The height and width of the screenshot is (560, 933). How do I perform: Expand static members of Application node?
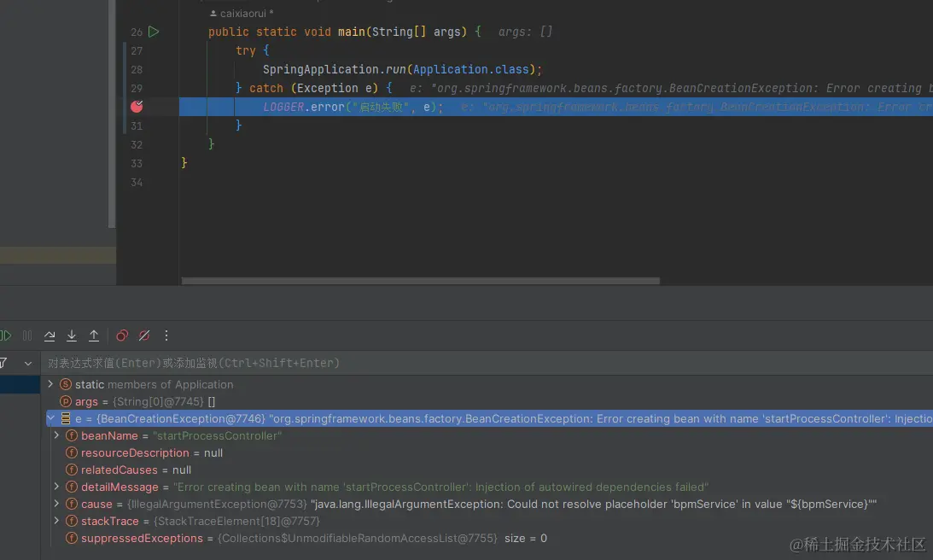click(x=50, y=384)
